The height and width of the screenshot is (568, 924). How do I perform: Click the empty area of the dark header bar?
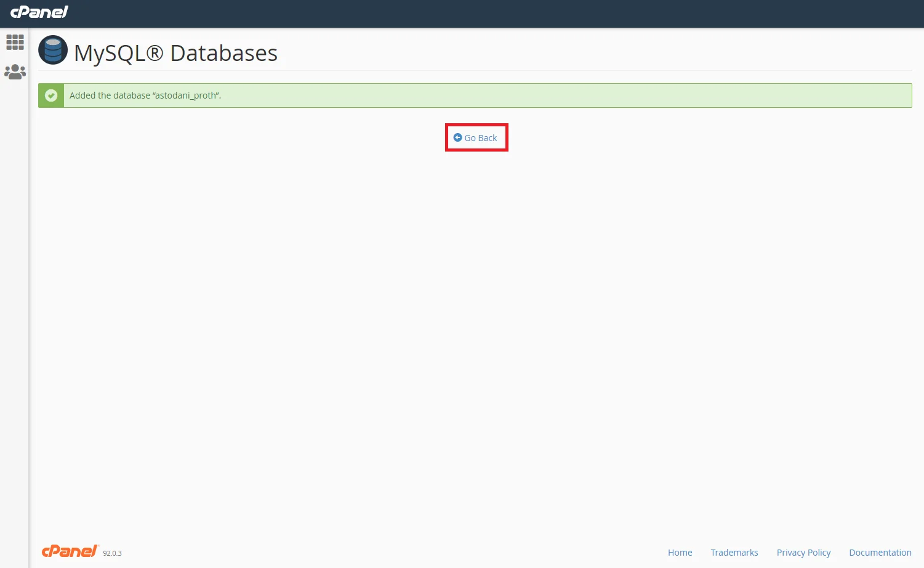click(492, 14)
